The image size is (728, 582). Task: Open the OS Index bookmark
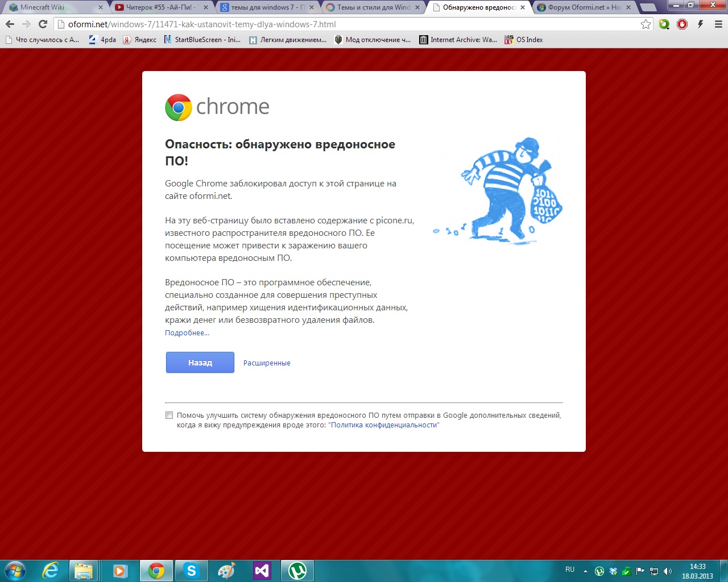pyautogui.click(x=524, y=40)
